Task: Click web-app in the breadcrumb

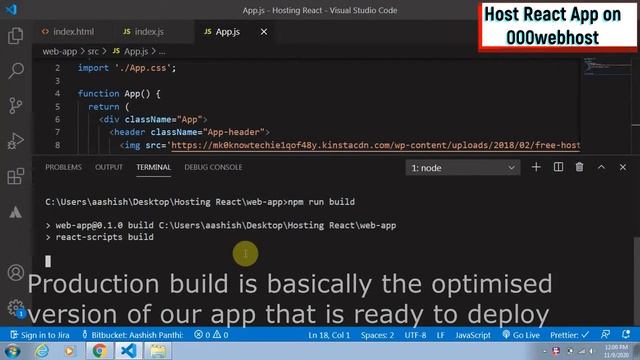Action: coord(60,51)
